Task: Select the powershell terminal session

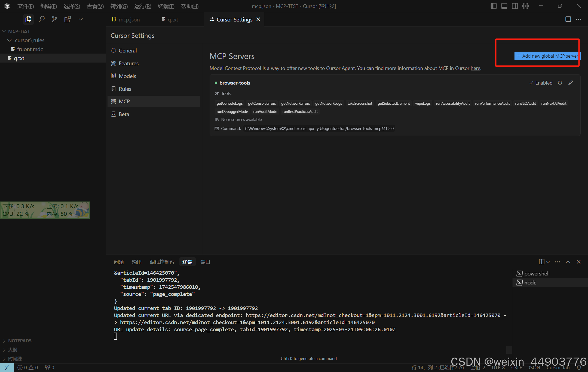Action: click(x=537, y=274)
